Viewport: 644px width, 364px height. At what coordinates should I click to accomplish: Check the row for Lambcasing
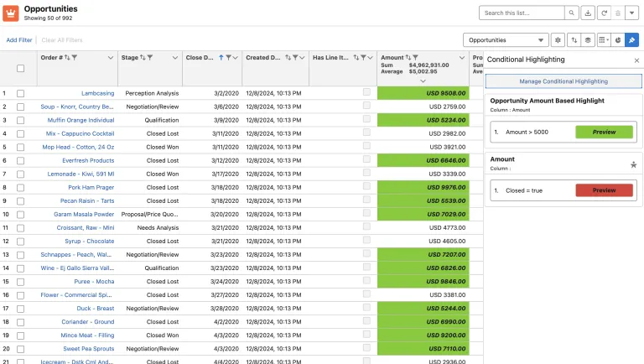(20, 93)
